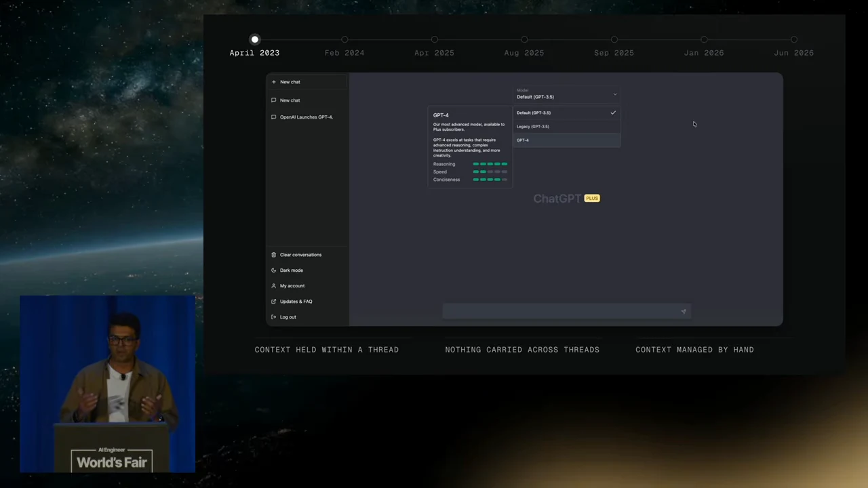Viewport: 868px width, 488px height.
Task: Click the New chat button with plus icon
Action: tap(307, 82)
